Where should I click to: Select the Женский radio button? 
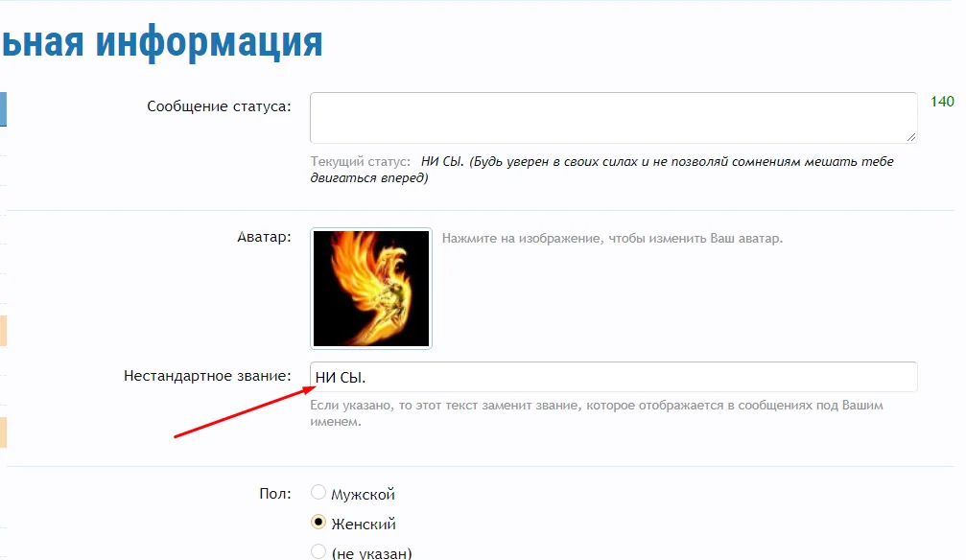click(x=318, y=522)
